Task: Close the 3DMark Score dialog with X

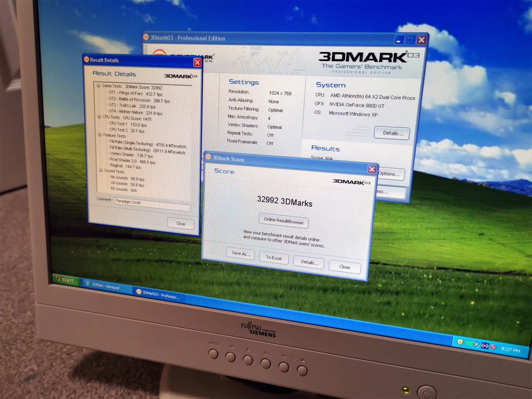Action: tap(372, 169)
